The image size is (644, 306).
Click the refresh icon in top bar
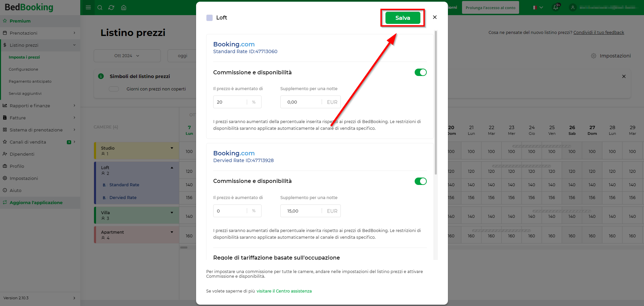tap(111, 7)
